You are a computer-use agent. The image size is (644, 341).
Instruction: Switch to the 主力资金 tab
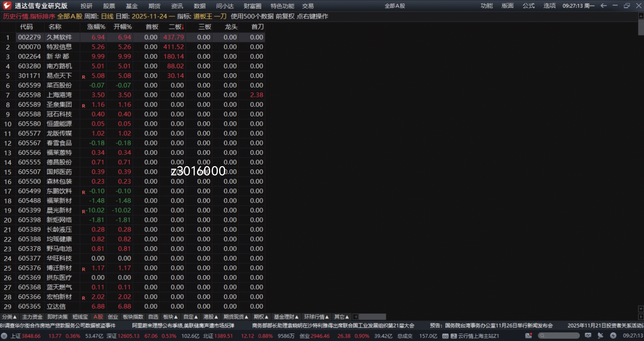tap(33, 317)
